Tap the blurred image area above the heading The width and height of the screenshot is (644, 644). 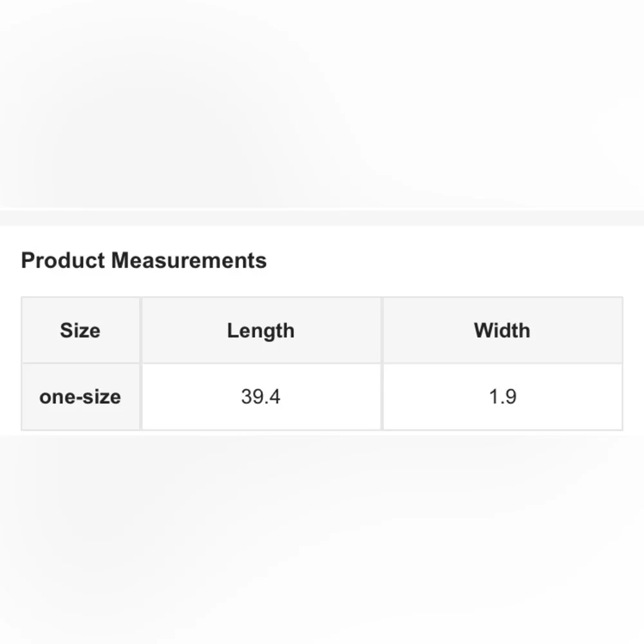coord(322,104)
